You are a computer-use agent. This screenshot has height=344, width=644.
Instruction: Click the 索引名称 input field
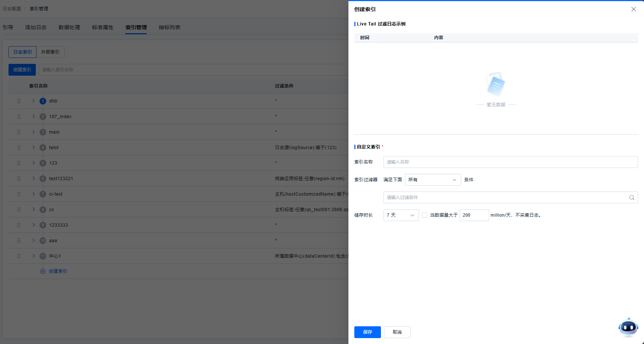tap(510, 162)
